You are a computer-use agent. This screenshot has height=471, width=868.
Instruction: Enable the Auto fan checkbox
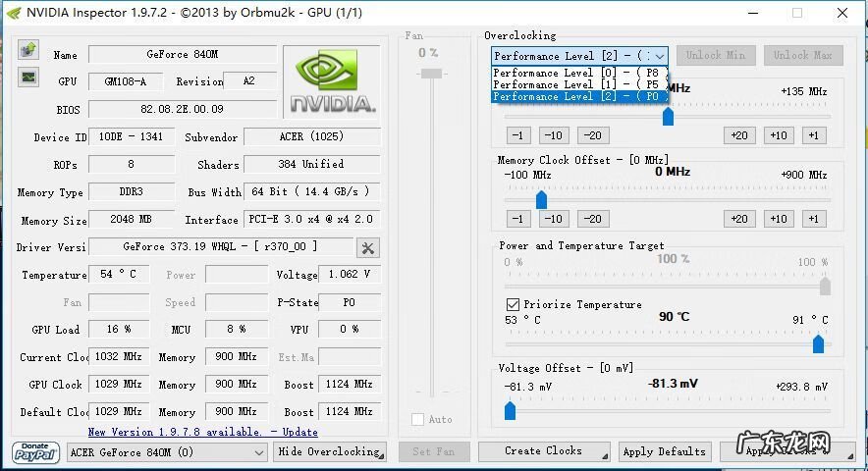click(418, 420)
